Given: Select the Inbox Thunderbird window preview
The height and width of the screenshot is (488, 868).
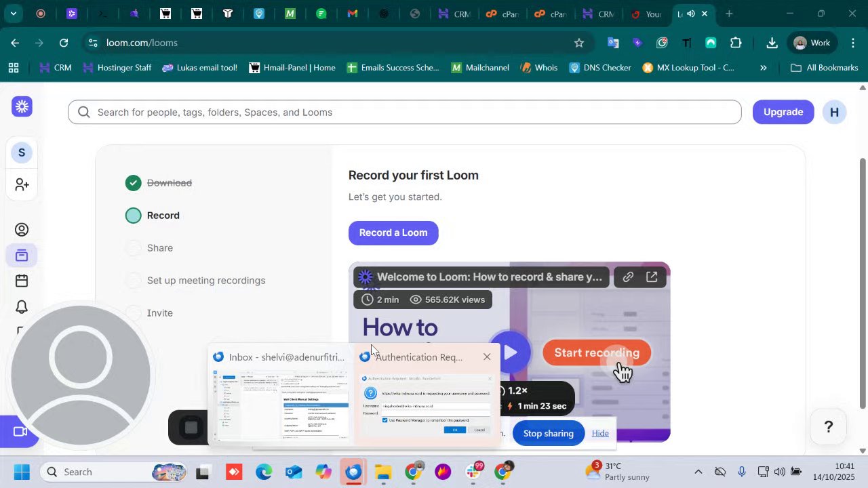Looking at the screenshot, I should tap(281, 394).
